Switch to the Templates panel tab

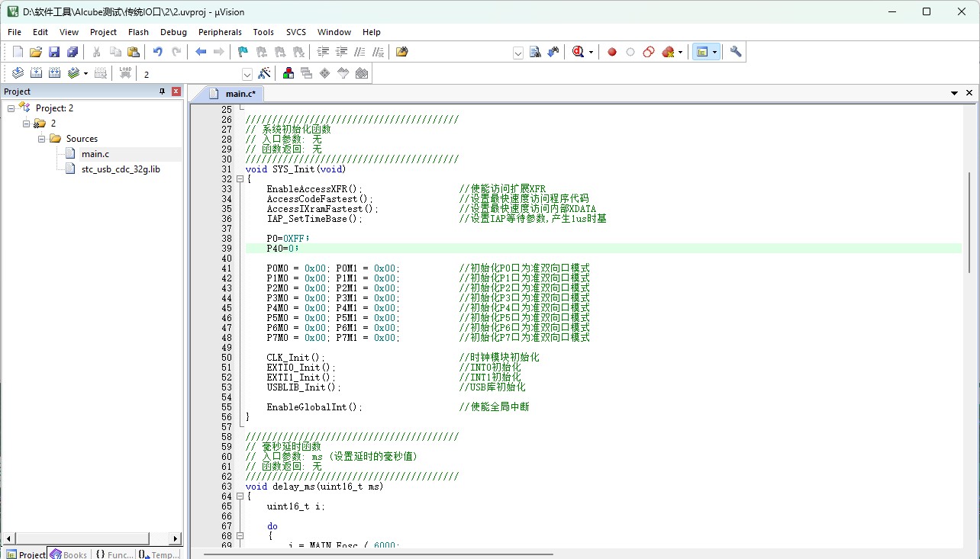(x=159, y=554)
